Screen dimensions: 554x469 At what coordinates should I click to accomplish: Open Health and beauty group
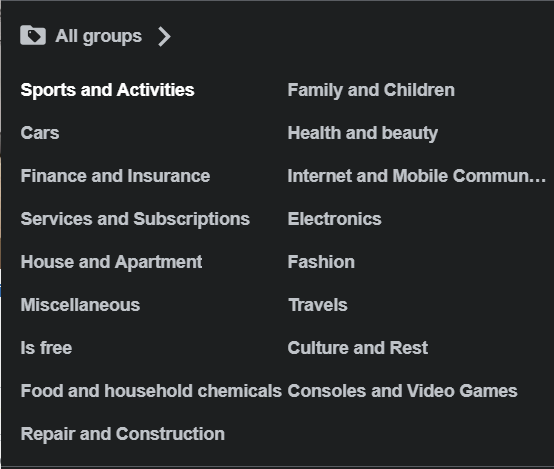coord(363,133)
